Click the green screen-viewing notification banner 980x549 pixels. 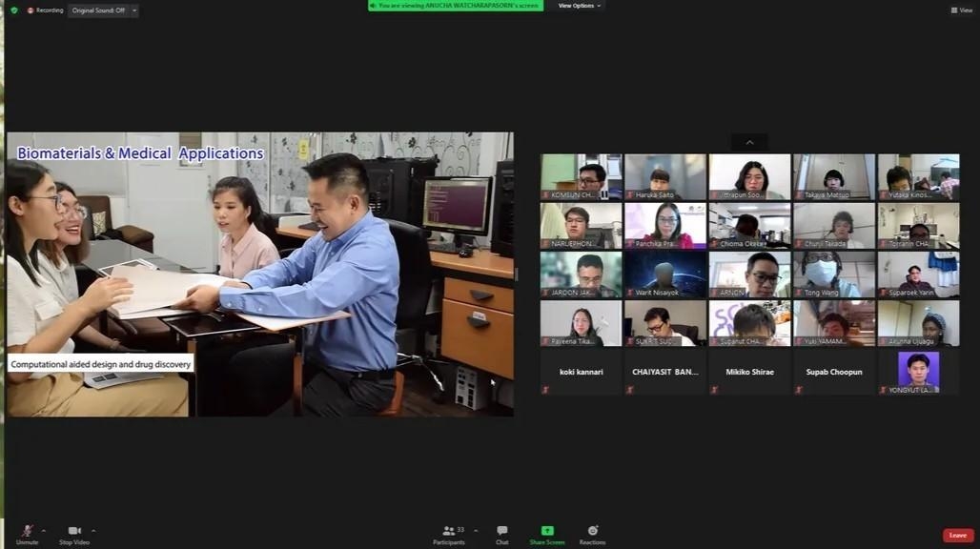456,6
